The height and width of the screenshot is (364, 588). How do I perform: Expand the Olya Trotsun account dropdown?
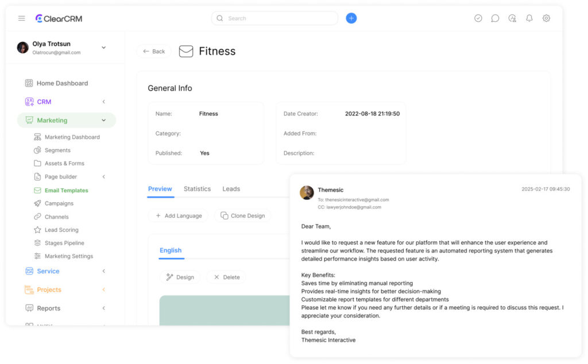coord(103,48)
